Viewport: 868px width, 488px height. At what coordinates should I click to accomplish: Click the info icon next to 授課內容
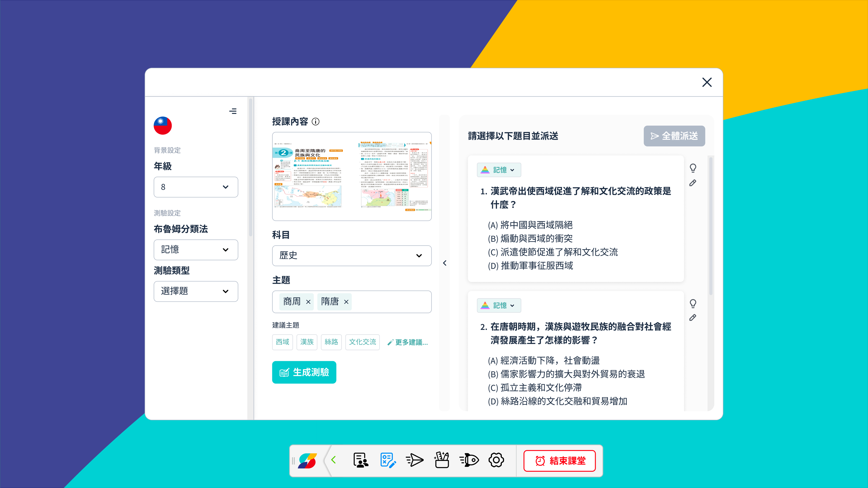[315, 122]
